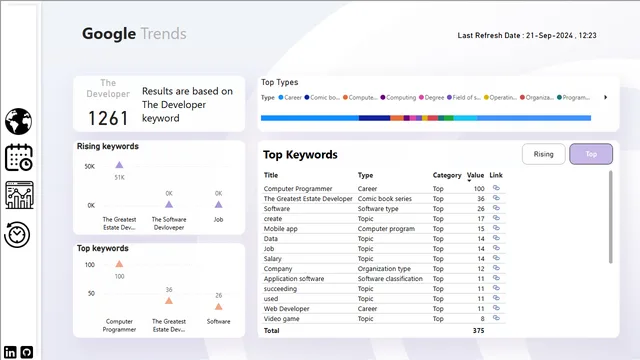Viewport: 640px width, 360px height.
Task: Select 'Computer Programmer' title cell
Action: pos(298,189)
